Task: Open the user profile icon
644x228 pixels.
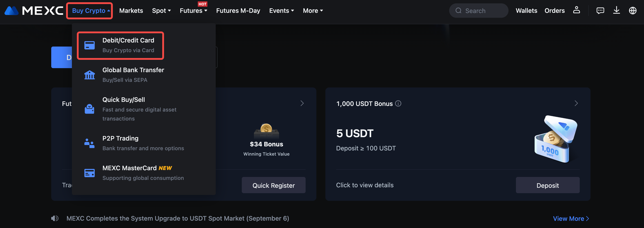Action: 576,10
